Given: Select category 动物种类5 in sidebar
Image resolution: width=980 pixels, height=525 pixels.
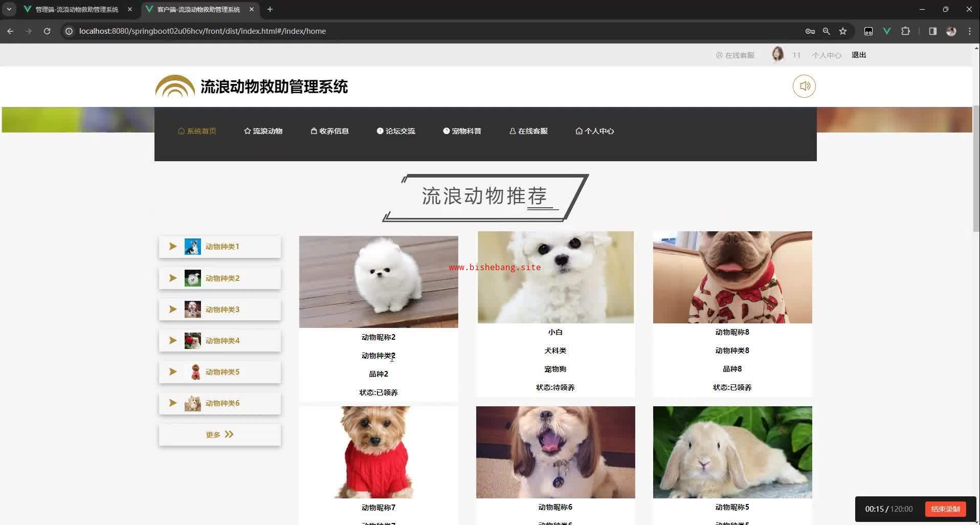Looking at the screenshot, I should tap(220, 372).
